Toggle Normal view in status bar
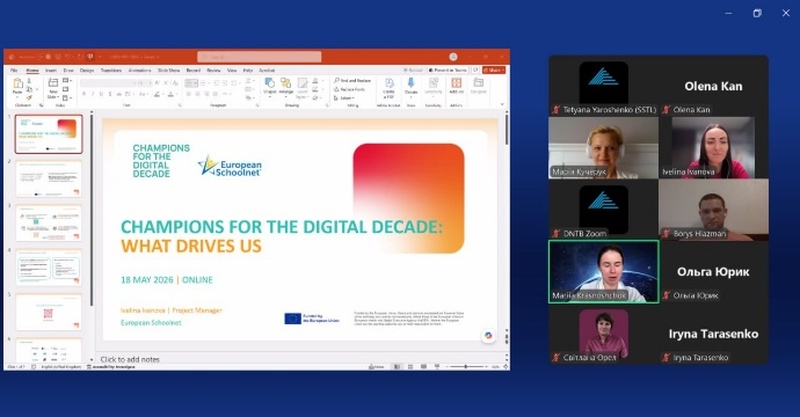 coord(397,366)
